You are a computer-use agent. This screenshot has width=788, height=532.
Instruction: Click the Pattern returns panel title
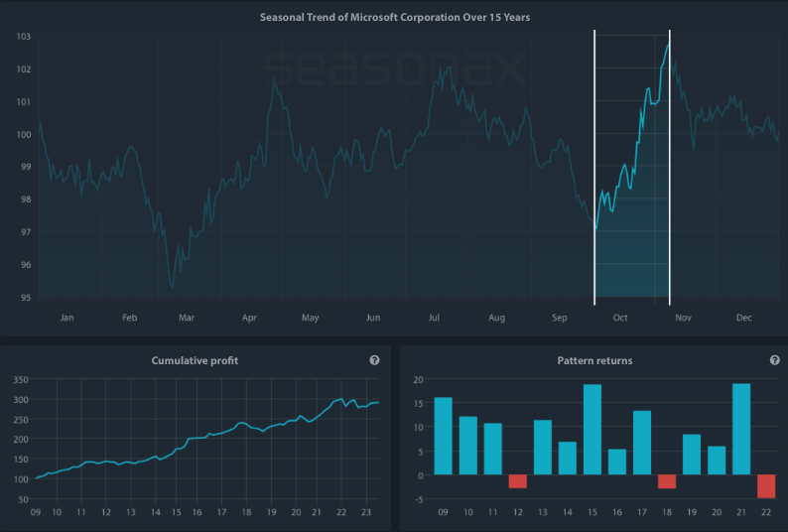(x=594, y=360)
